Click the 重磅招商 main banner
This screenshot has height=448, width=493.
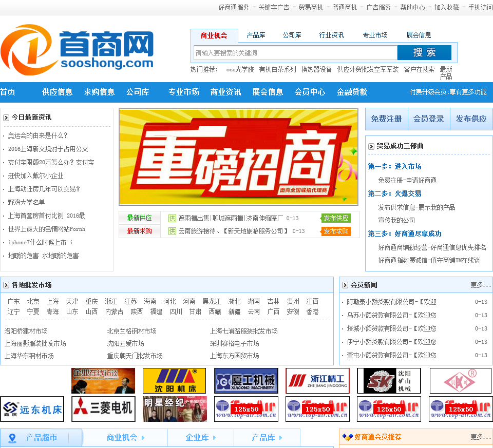click(x=239, y=157)
